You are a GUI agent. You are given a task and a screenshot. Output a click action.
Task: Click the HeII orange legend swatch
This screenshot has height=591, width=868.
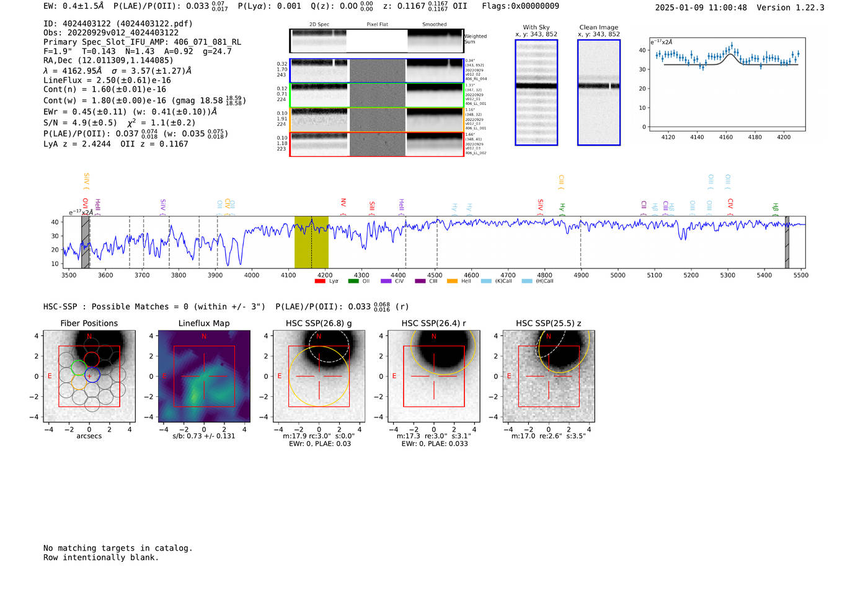click(x=452, y=282)
